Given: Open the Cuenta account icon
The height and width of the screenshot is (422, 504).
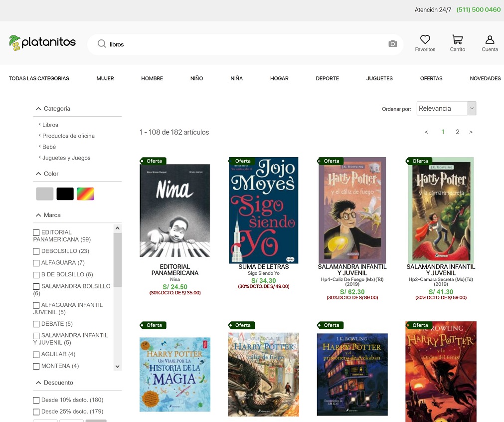Looking at the screenshot, I should [490, 39].
